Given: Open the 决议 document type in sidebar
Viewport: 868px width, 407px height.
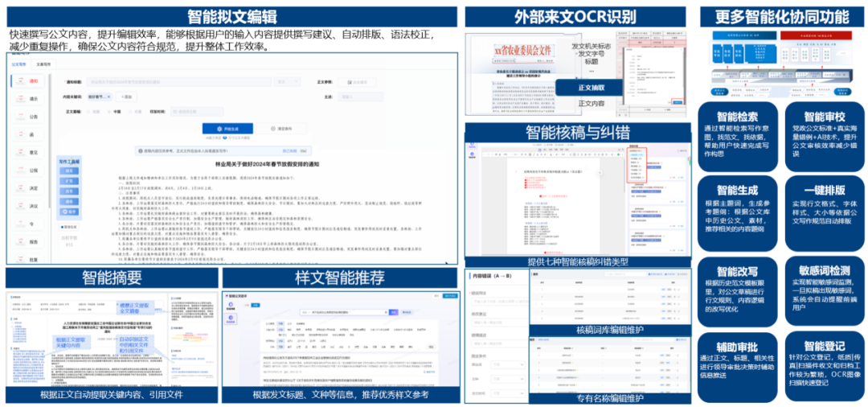Looking at the screenshot, I should point(28,206).
